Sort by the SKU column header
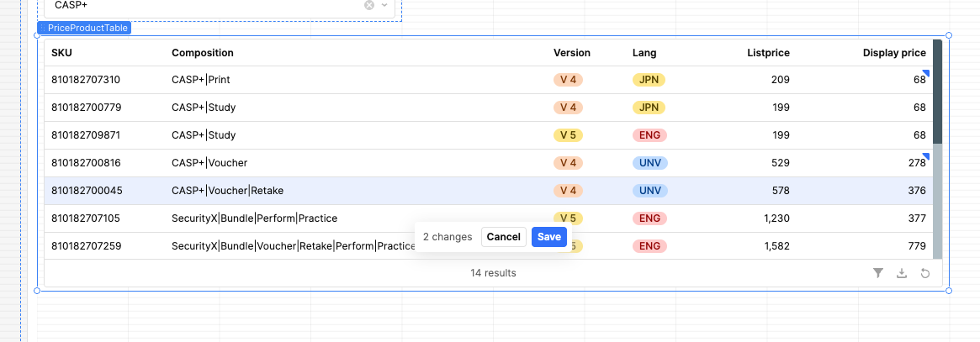This screenshot has height=342, width=980. 61,53
